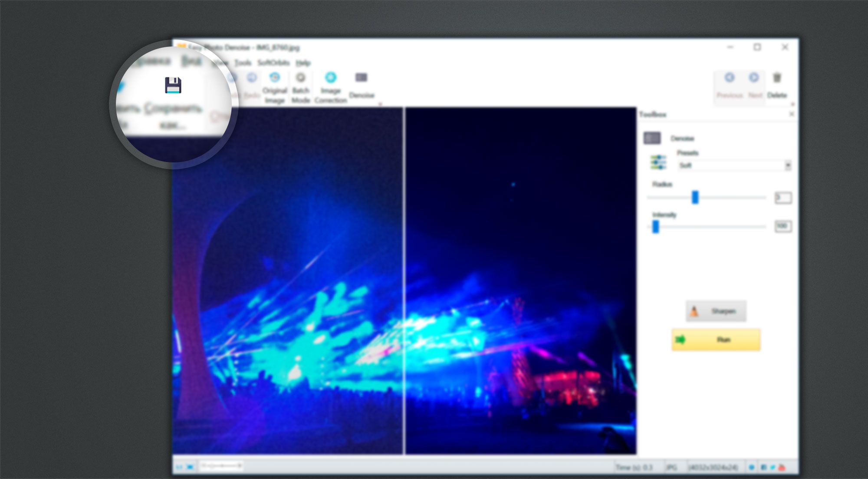The height and width of the screenshot is (479, 868).
Task: Click the Intensity value input field
Action: click(781, 226)
